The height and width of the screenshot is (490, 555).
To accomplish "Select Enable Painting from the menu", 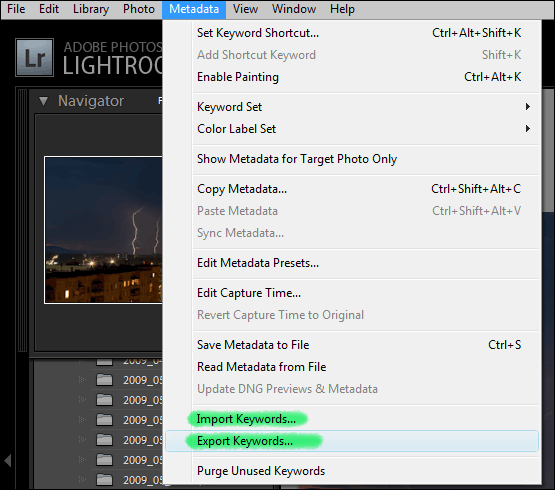I will tap(352, 77).
